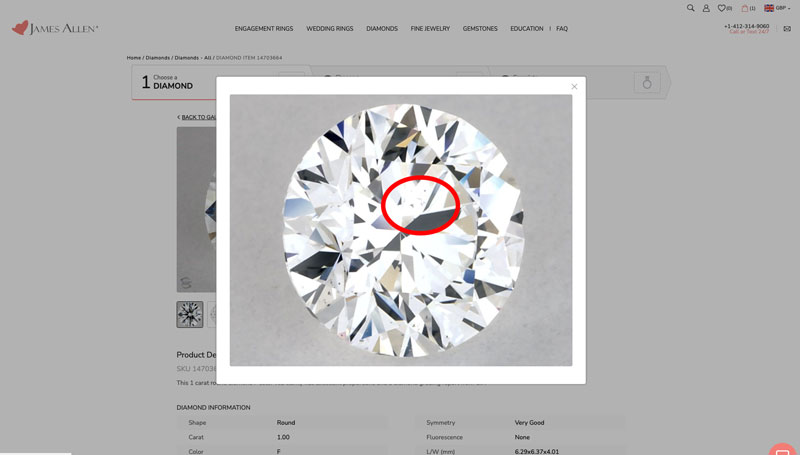Click the James Allen logo
Image resolution: width=800 pixels, height=455 pixels.
55,28
